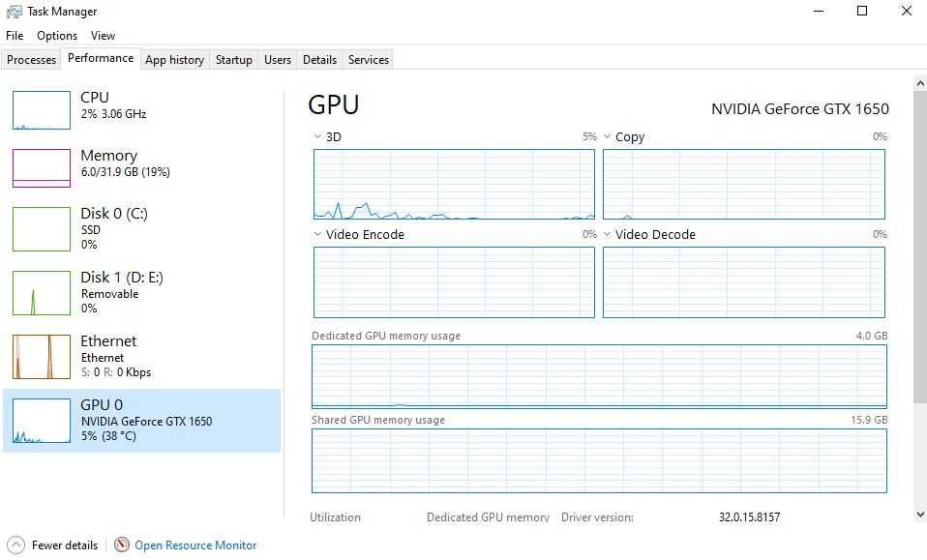Switch to the Processes tab

(x=32, y=60)
